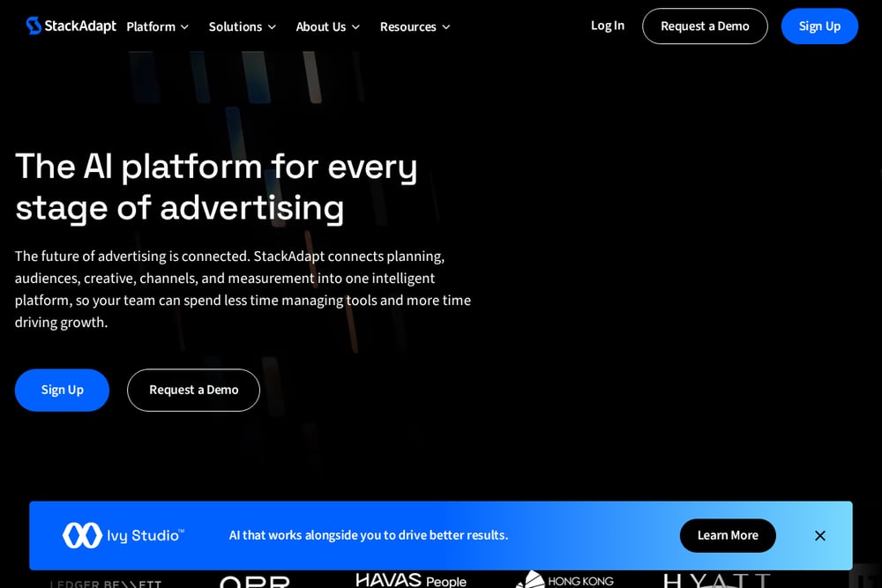
Task: Click the Havas People logo
Action: (411, 579)
